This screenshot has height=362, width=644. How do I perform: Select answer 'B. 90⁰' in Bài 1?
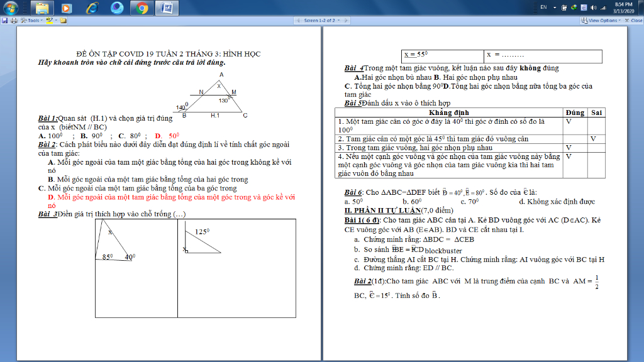click(92, 136)
